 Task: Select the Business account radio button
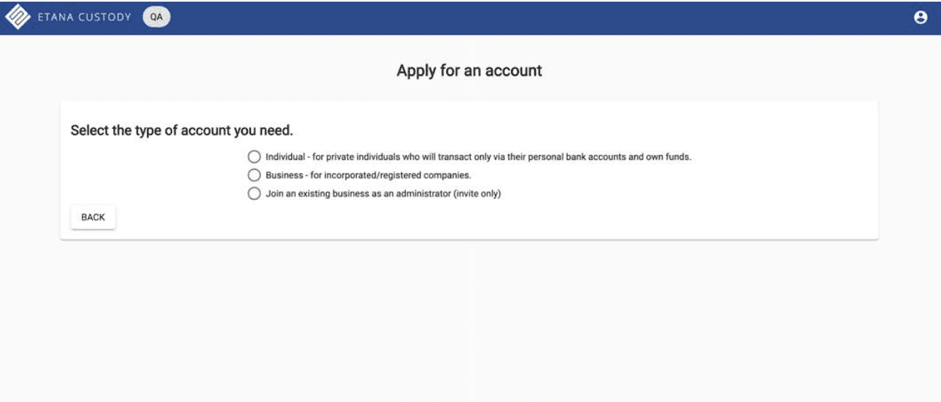tap(254, 175)
